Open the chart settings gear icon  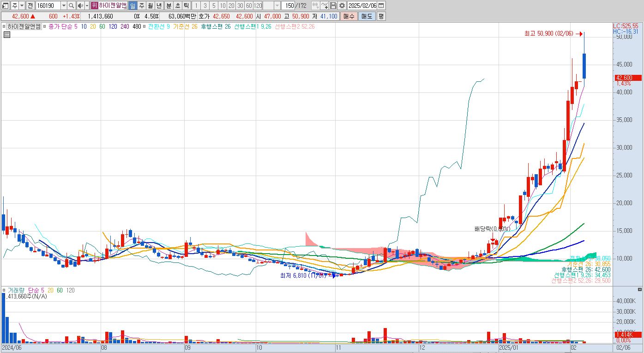point(342,6)
